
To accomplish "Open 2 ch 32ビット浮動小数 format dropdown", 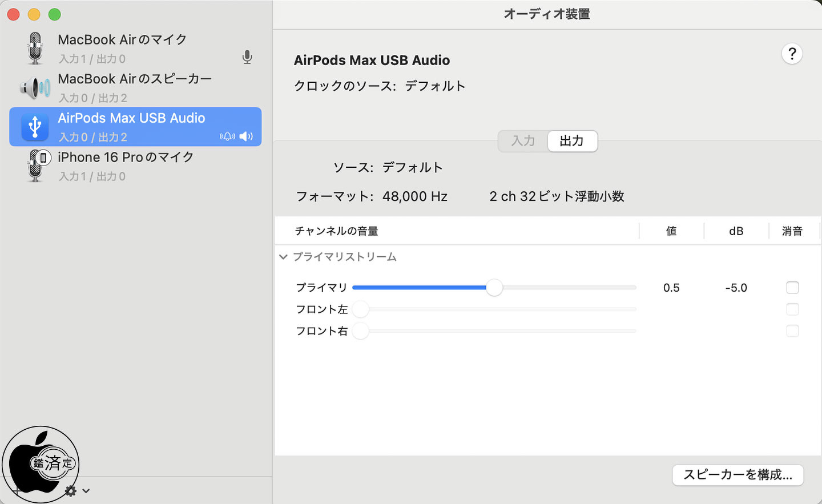I will pos(557,196).
